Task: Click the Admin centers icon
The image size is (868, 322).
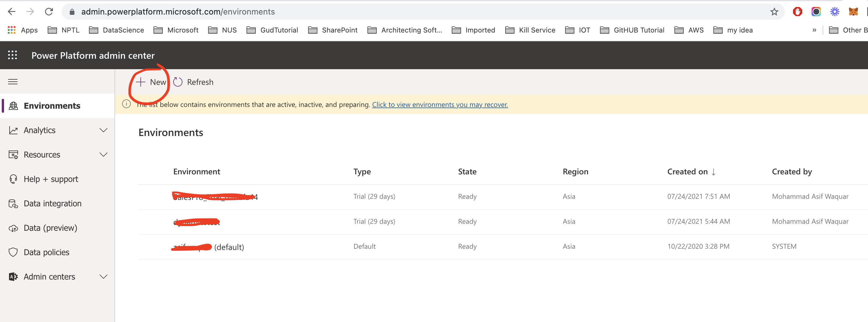Action: [x=13, y=276]
